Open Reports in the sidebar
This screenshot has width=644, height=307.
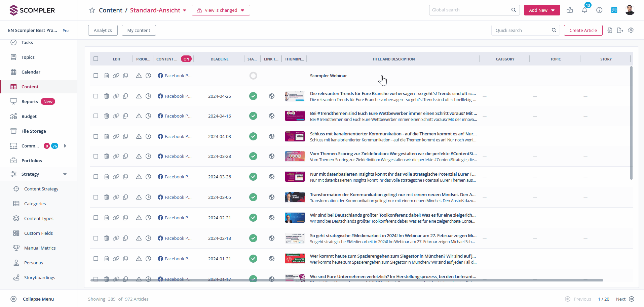[x=30, y=102]
